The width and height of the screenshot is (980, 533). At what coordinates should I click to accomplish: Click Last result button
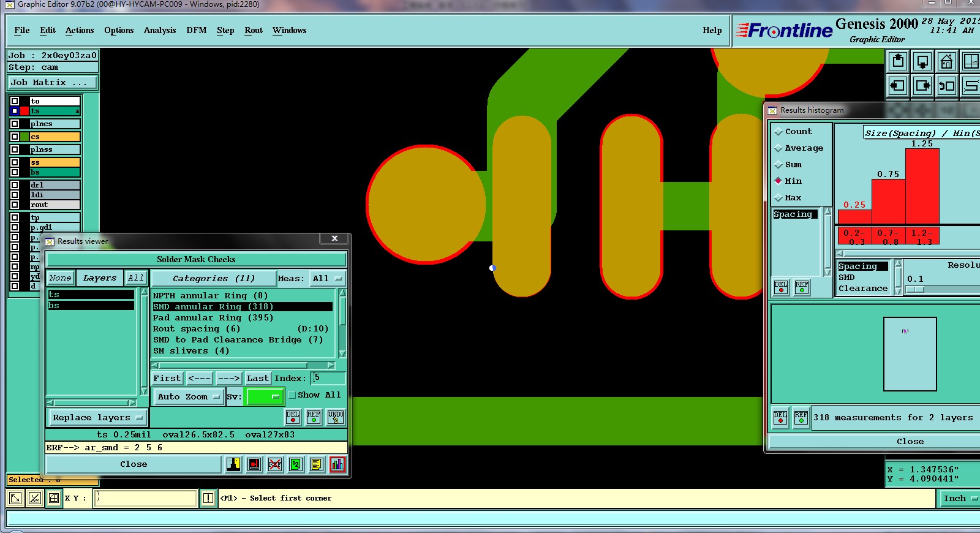258,378
